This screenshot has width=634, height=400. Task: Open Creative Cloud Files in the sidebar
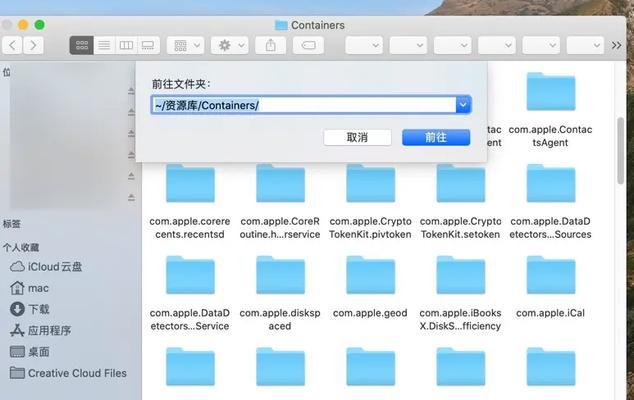click(x=68, y=373)
